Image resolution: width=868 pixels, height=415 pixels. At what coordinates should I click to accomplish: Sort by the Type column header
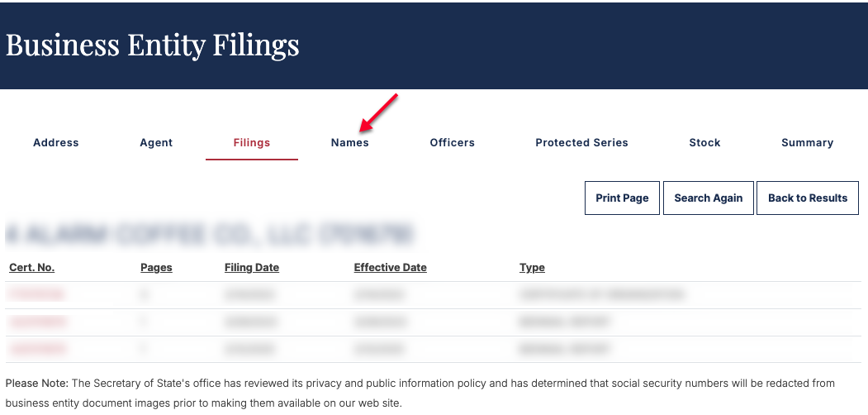pyautogui.click(x=532, y=268)
